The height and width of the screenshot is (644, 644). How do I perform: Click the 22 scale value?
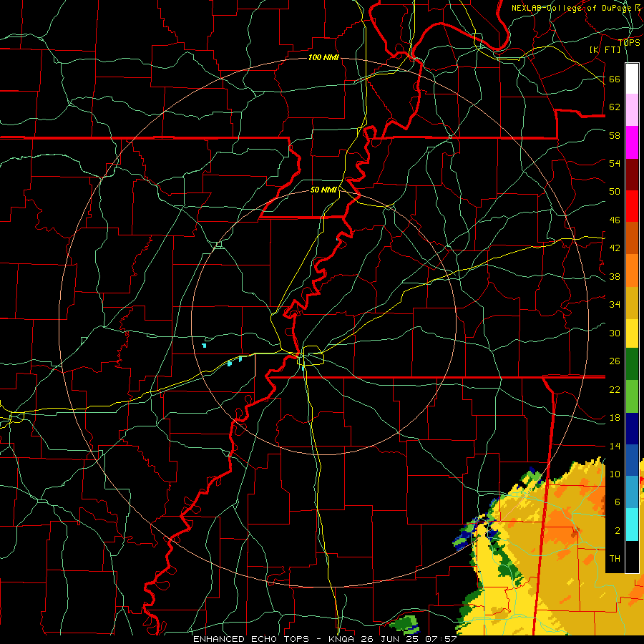615,389
